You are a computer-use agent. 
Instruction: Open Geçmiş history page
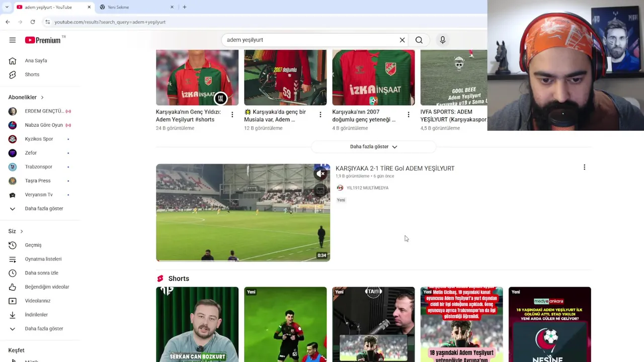pyautogui.click(x=33, y=245)
